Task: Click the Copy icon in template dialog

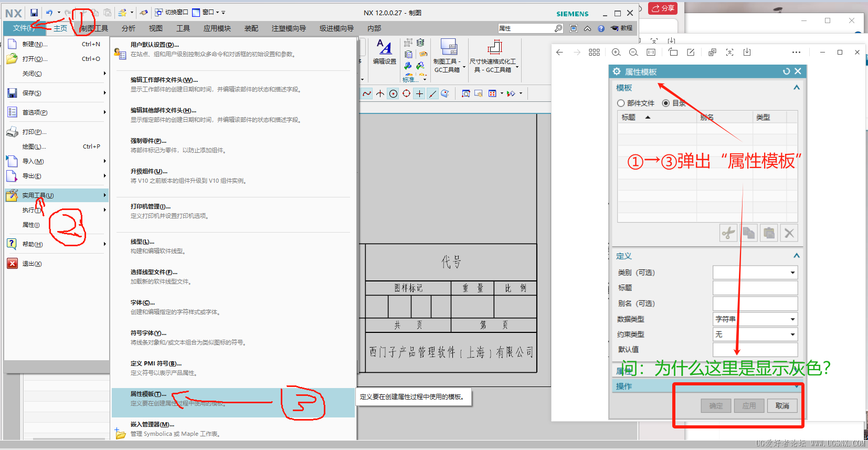Action: point(749,233)
